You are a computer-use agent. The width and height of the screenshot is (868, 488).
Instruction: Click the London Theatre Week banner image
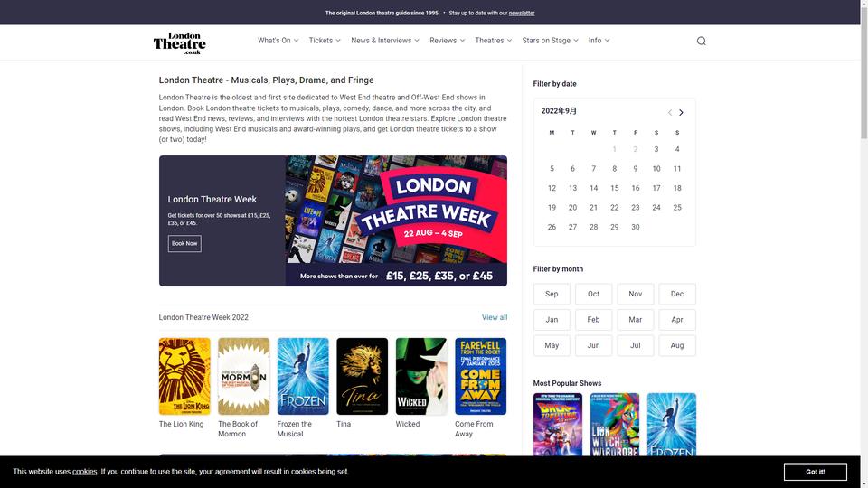click(x=396, y=221)
